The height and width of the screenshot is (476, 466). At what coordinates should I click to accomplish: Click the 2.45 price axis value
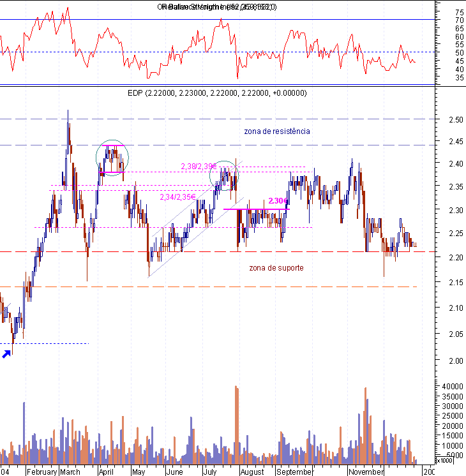tap(456, 142)
